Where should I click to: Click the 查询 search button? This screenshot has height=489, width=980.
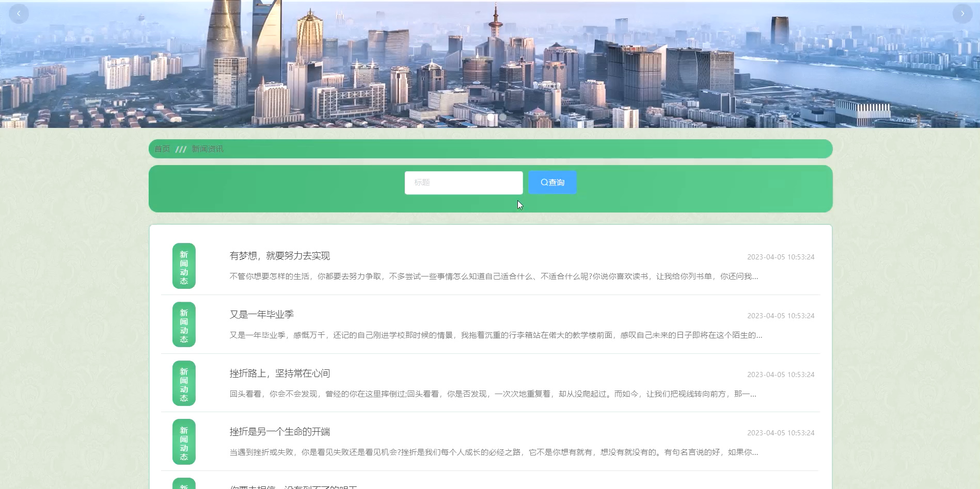pyautogui.click(x=552, y=183)
